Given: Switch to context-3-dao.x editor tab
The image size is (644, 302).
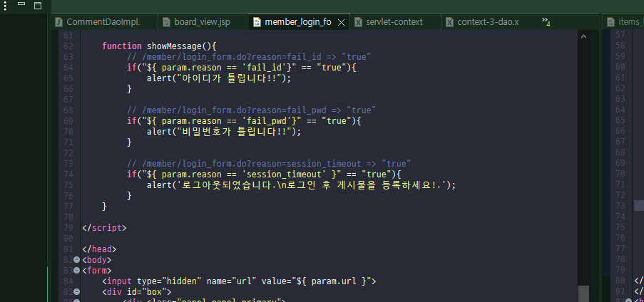Looking at the screenshot, I should pyautogui.click(x=489, y=22).
